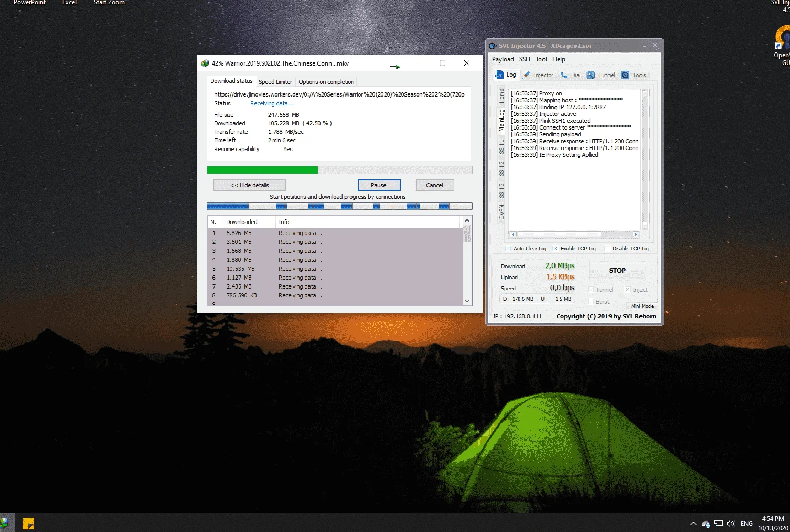790x532 pixels.
Task: Click the connections list scroll up arrow
Action: click(x=467, y=220)
